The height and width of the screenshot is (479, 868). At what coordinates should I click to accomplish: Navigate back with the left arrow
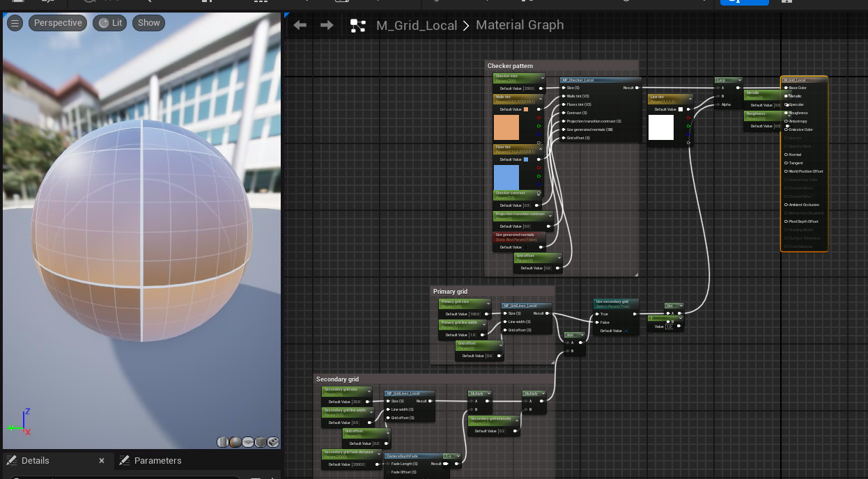(300, 25)
